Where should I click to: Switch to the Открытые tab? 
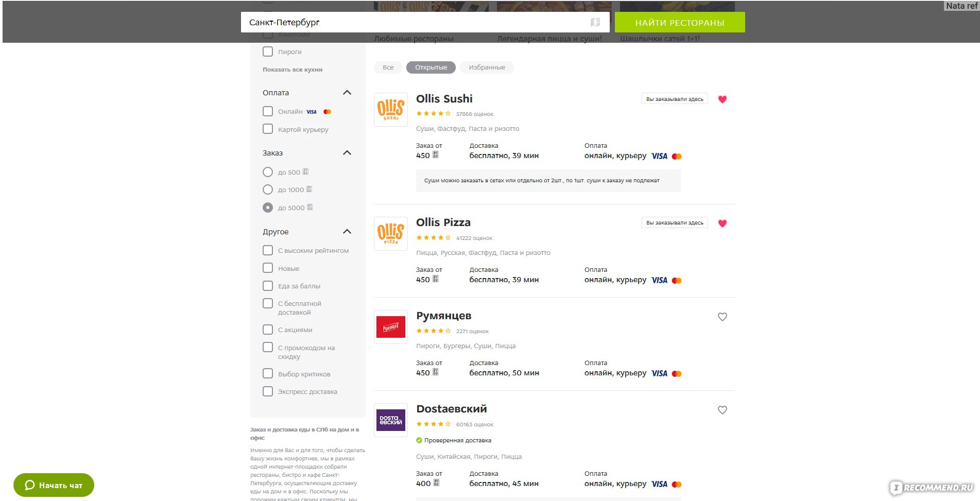click(431, 67)
